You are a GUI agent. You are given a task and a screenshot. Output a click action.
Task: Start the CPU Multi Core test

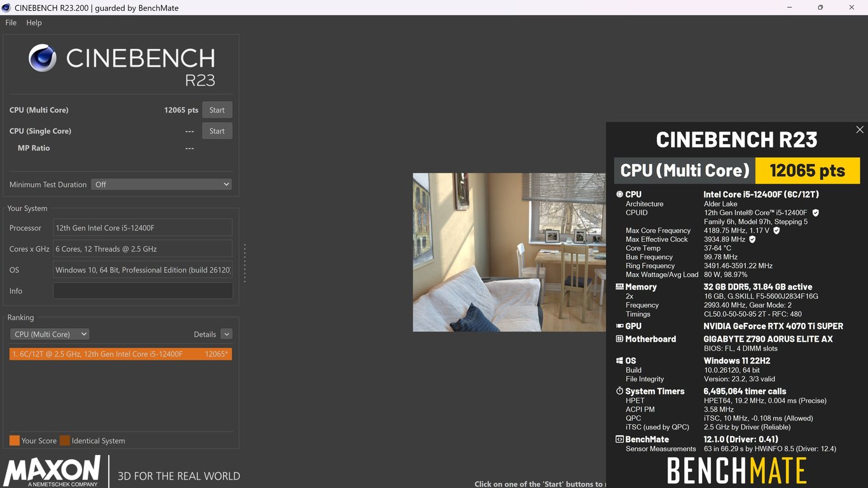217,110
